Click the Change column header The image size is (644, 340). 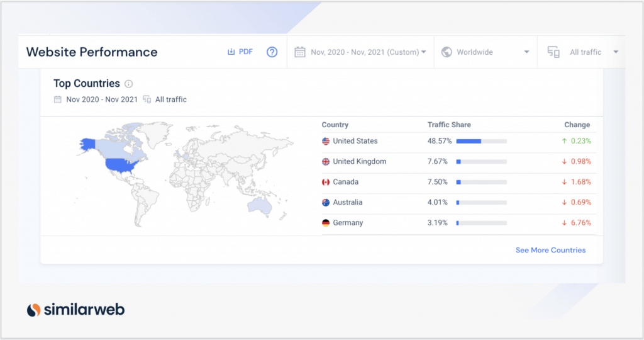click(577, 125)
